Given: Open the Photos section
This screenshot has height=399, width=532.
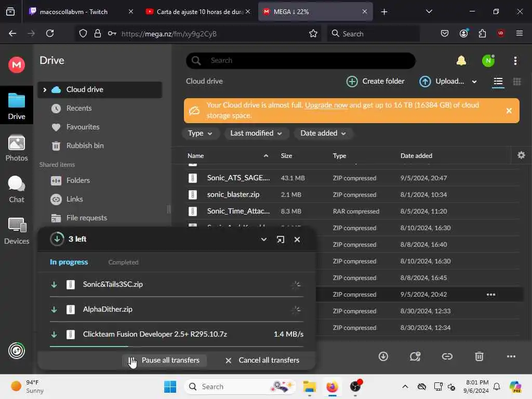Looking at the screenshot, I should click(x=17, y=148).
